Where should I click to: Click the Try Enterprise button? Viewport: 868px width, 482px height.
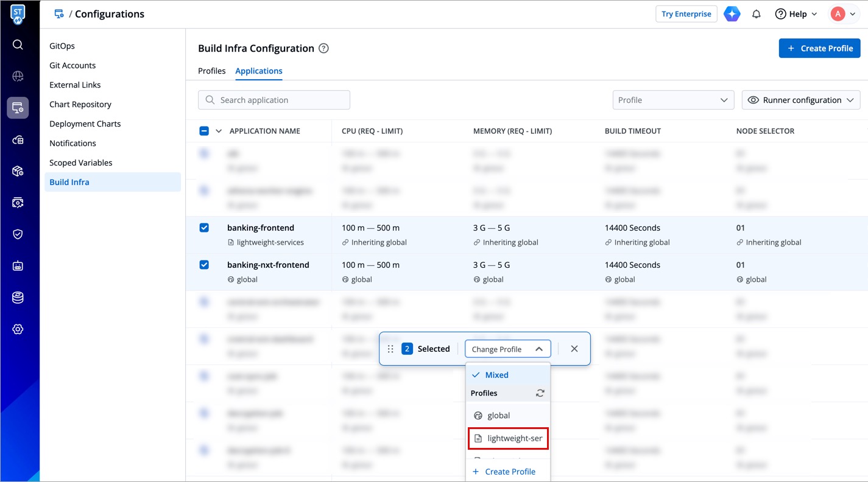686,14
